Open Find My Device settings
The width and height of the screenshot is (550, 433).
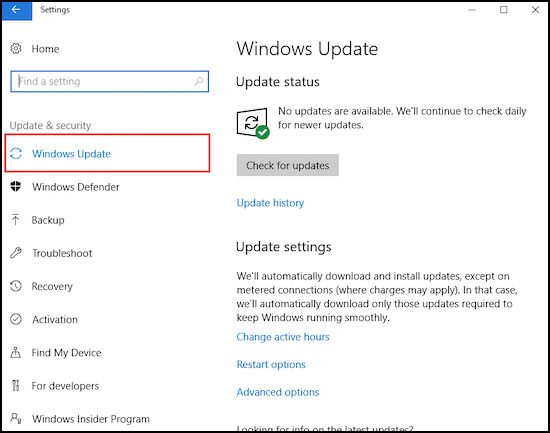(66, 353)
